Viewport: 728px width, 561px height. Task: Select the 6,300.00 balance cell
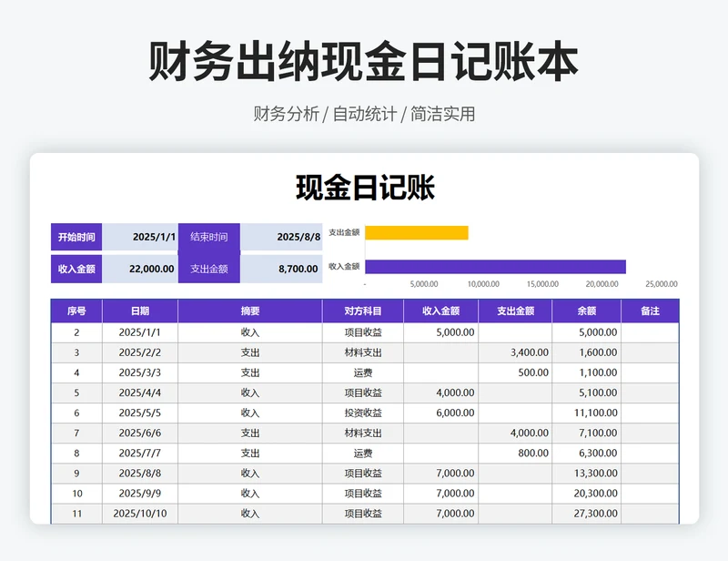tap(587, 454)
